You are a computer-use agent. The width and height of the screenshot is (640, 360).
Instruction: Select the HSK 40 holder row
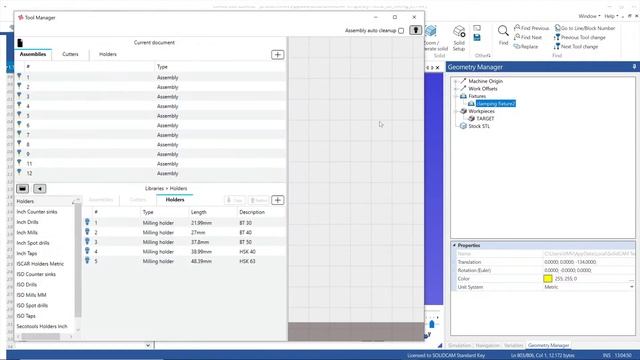point(184,252)
